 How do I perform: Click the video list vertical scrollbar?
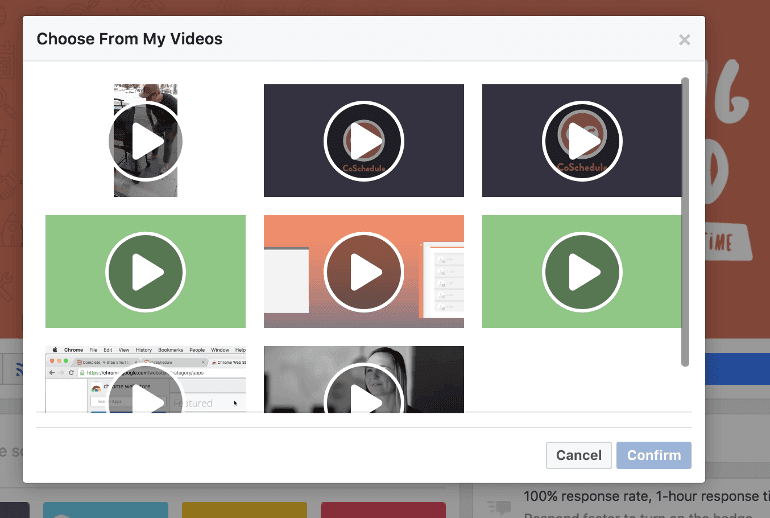coord(685,220)
